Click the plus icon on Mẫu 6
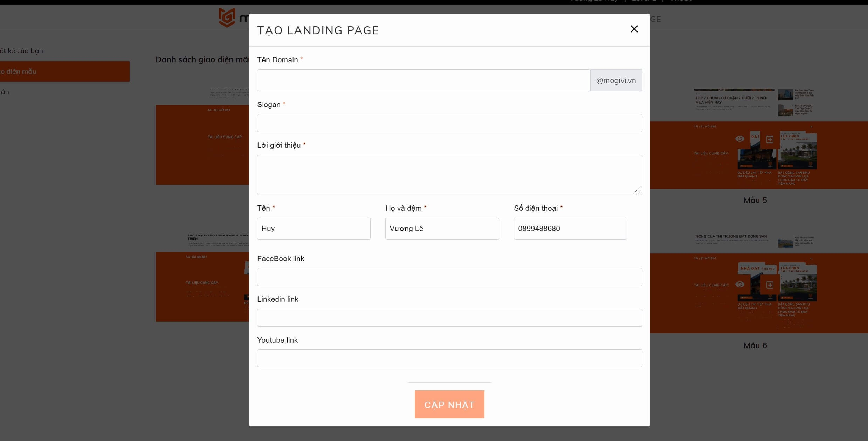 pyautogui.click(x=770, y=285)
